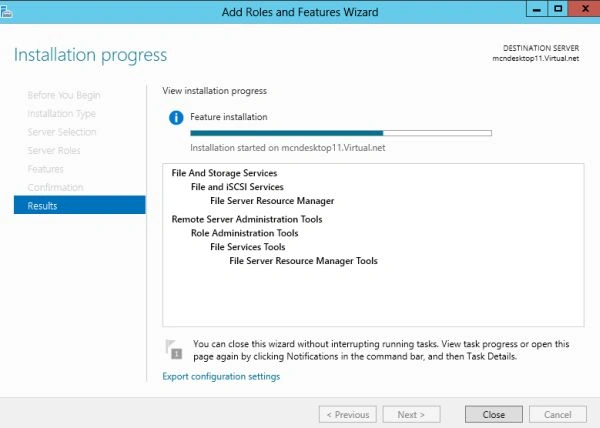Click the feature installation progress bar
Viewport: 600px width, 428px height.
coord(341,133)
